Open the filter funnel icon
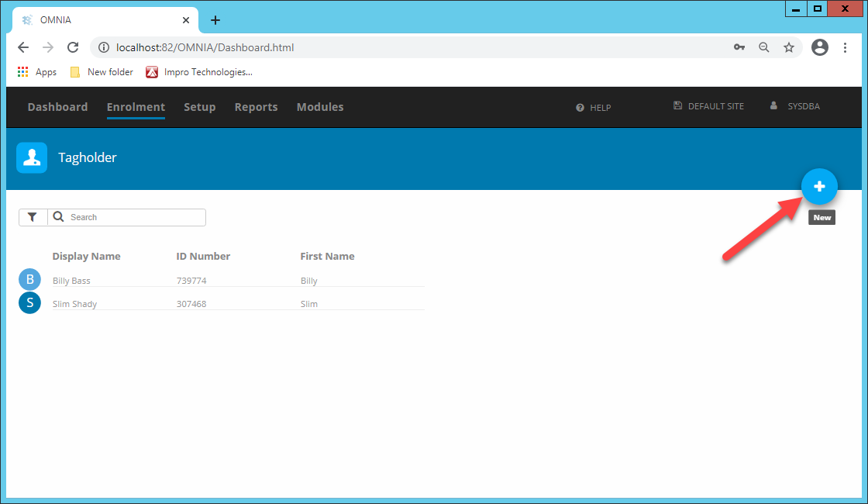The image size is (868, 504). tap(32, 217)
